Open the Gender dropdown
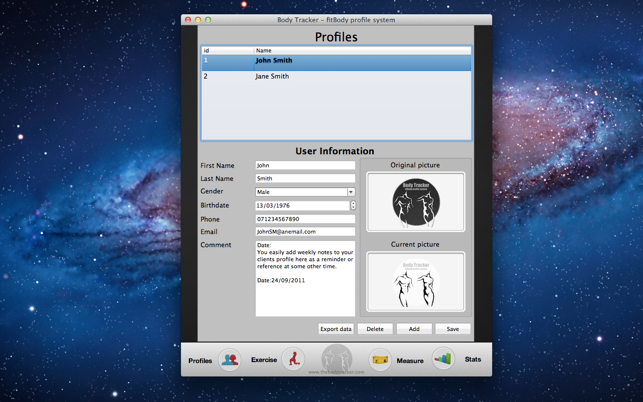643x402 pixels. pyautogui.click(x=305, y=192)
